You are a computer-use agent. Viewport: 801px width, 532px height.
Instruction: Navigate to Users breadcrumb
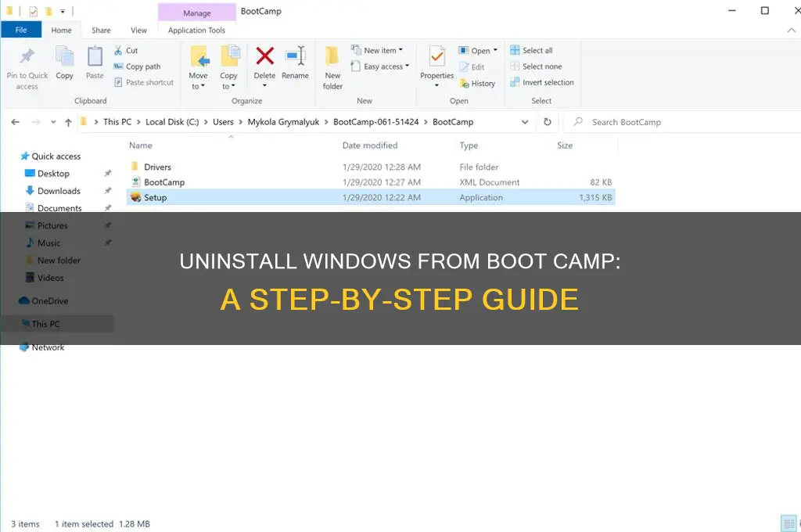(x=223, y=122)
